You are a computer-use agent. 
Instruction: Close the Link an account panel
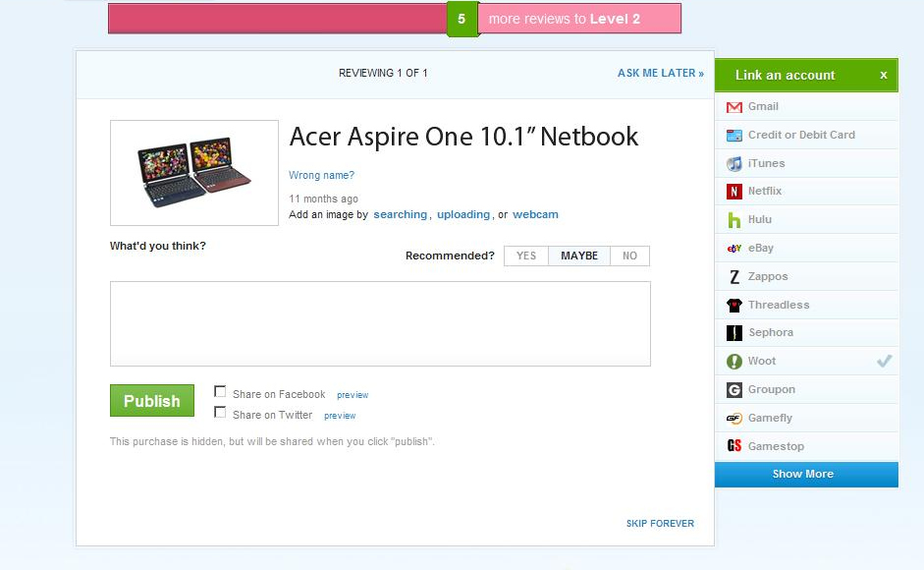click(884, 75)
